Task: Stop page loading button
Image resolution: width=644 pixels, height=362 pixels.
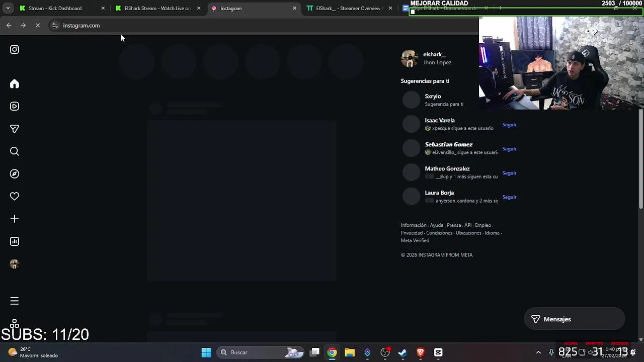Action: click(x=38, y=25)
